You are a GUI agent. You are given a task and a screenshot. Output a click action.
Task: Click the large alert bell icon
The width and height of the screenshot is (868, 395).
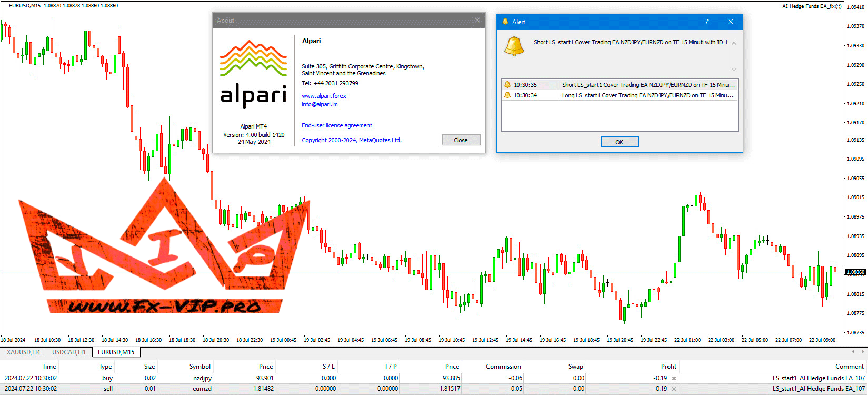click(x=514, y=46)
